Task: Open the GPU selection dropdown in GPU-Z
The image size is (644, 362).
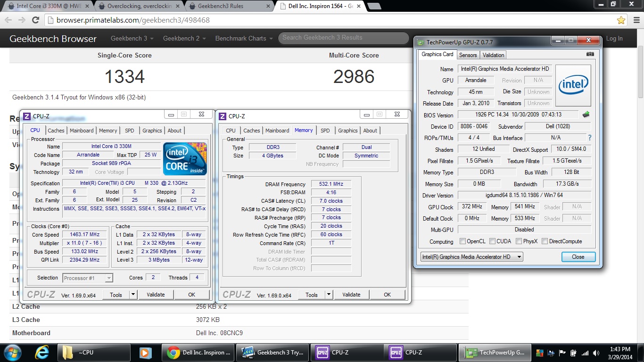Action: coord(471,257)
